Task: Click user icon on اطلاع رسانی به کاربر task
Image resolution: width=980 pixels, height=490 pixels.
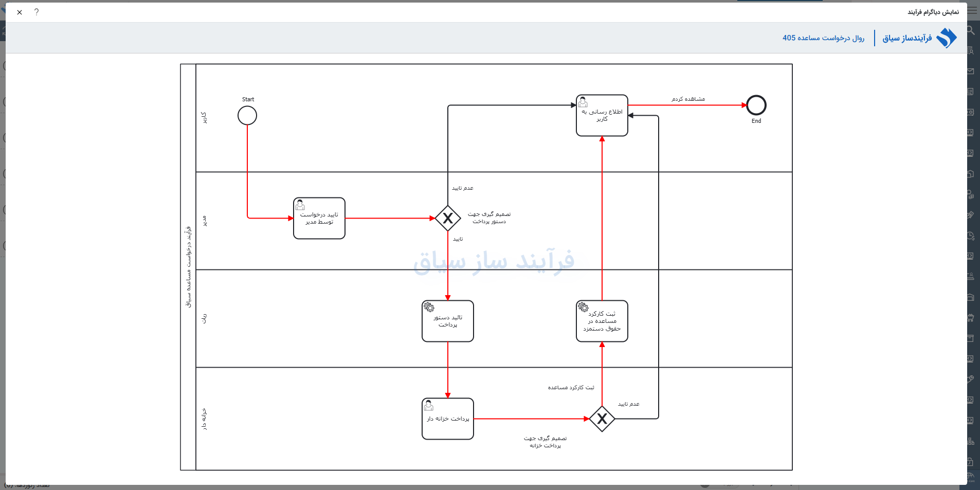Action: point(583,102)
